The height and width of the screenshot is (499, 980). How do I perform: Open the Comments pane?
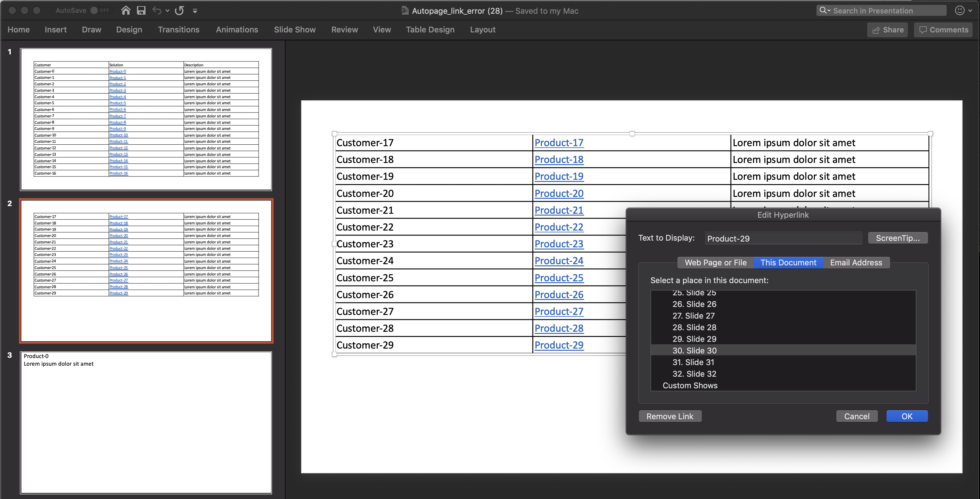coord(943,29)
